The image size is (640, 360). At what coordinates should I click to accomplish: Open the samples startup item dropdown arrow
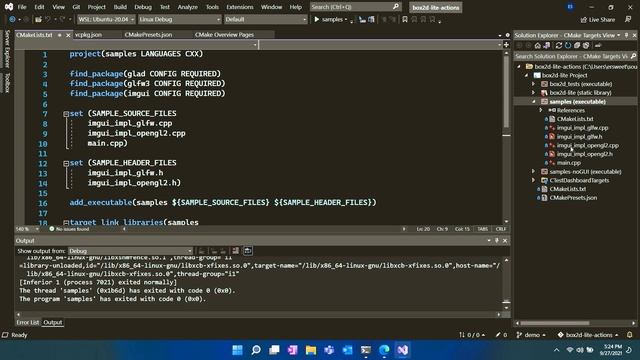pos(346,19)
